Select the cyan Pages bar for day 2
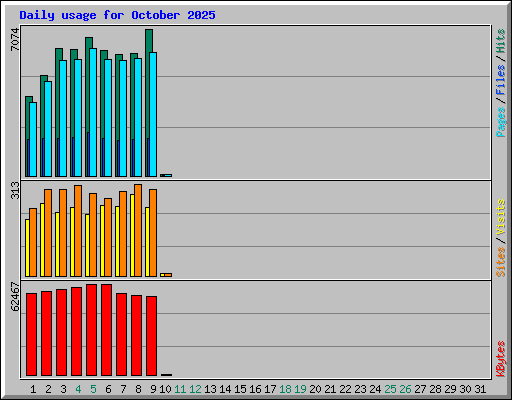The height and width of the screenshot is (400, 512). point(48,129)
